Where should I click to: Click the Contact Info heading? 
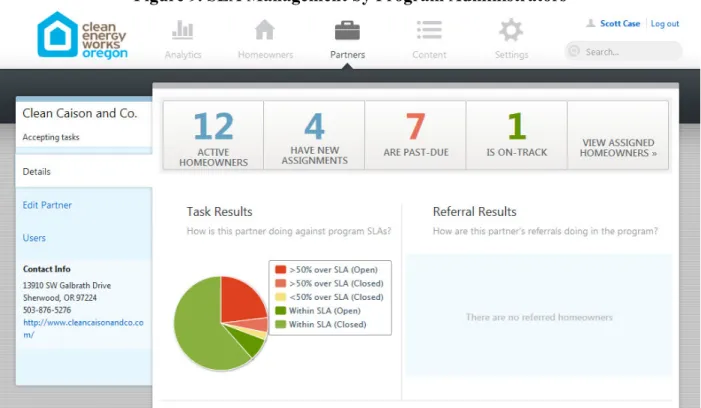point(46,269)
